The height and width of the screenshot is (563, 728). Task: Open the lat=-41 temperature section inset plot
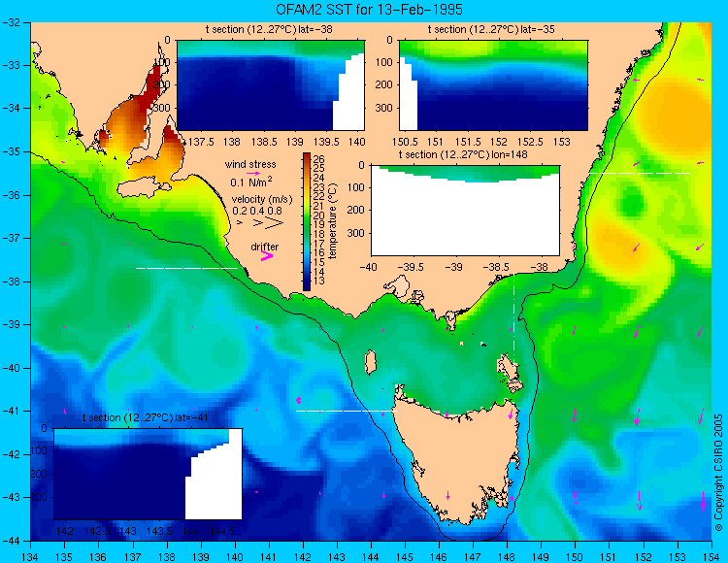click(x=149, y=474)
